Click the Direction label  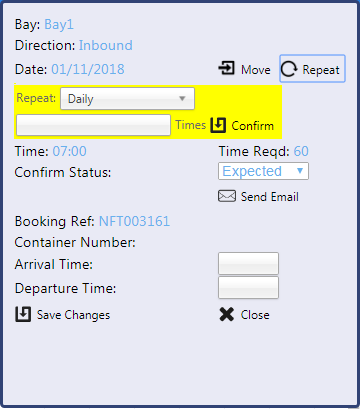[45, 46]
